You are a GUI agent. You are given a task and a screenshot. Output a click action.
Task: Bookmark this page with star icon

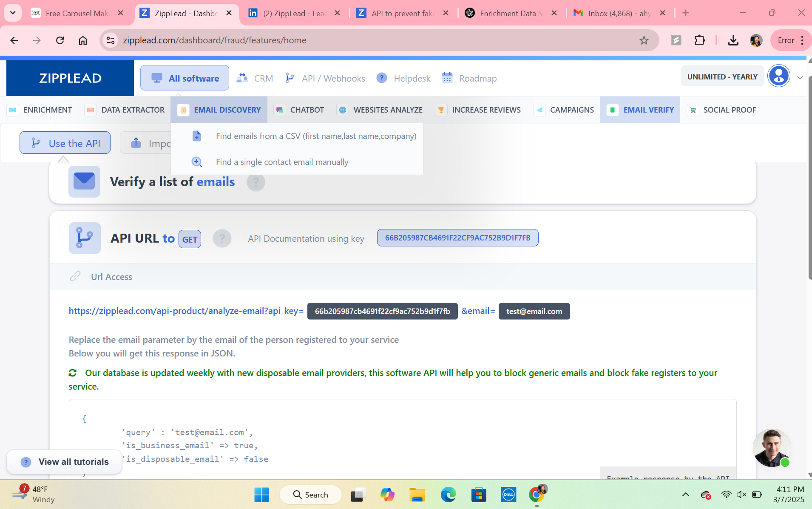(644, 40)
